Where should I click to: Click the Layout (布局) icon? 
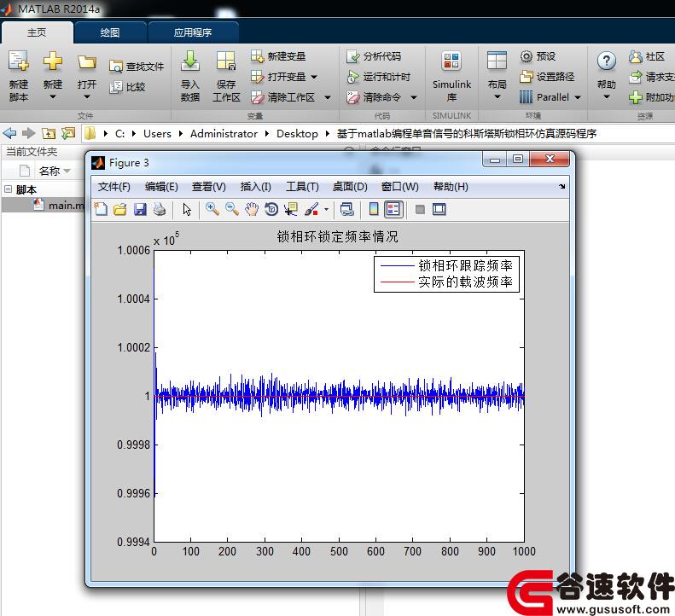[x=497, y=61]
